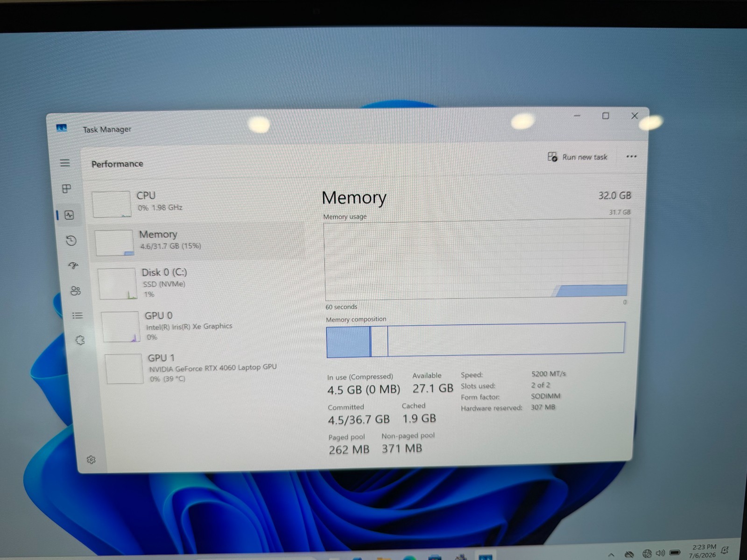Minimize the Task Manager window
The width and height of the screenshot is (747, 560).
pyautogui.click(x=577, y=116)
